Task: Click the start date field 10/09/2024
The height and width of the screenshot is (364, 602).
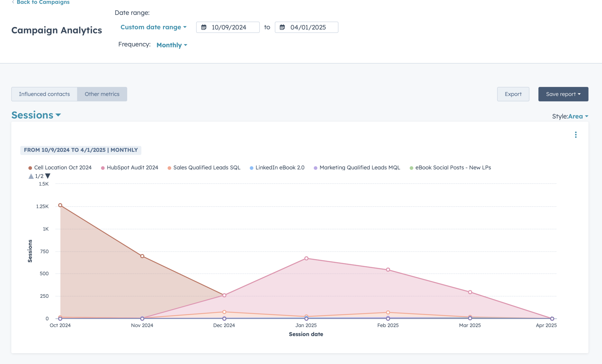Action: pos(229,27)
